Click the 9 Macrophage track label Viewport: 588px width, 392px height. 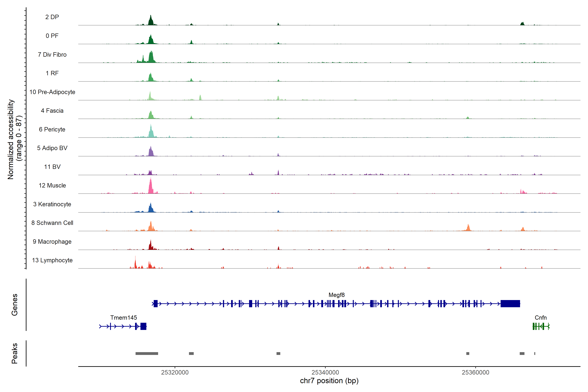(52, 242)
